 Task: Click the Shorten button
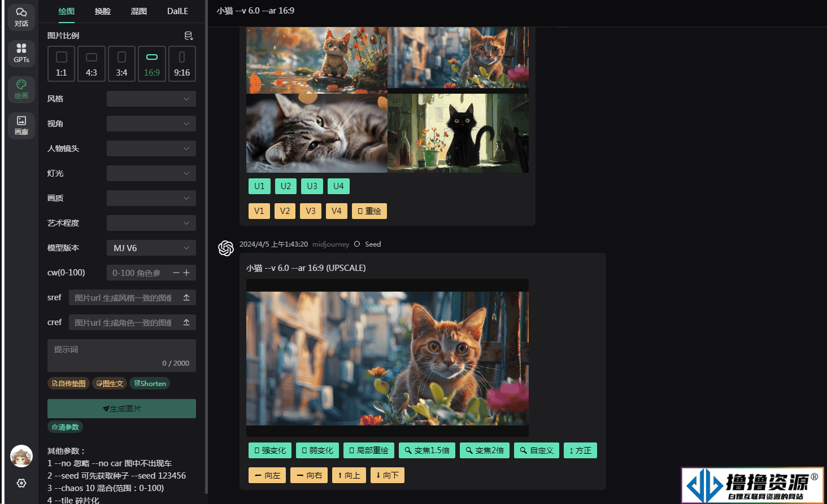pyautogui.click(x=150, y=384)
